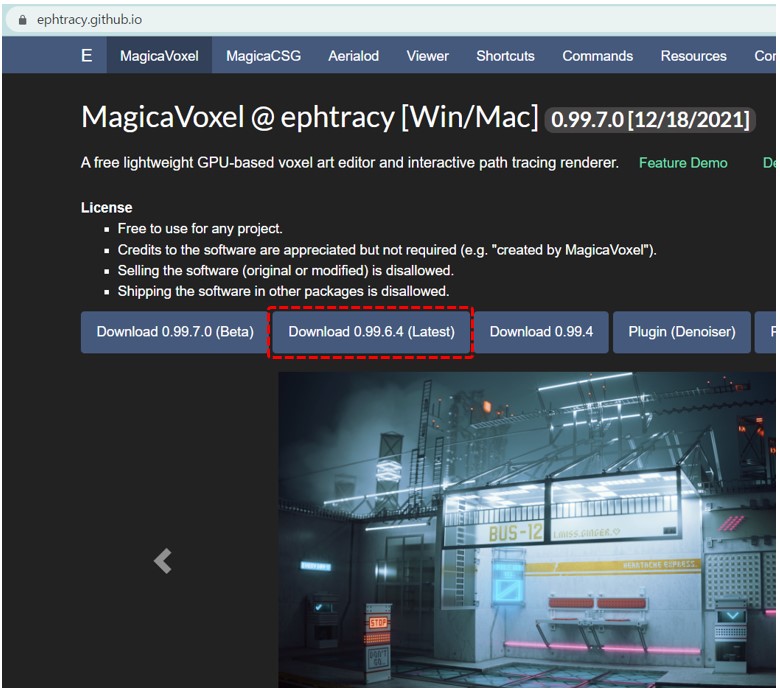Viewport: 780px width, 691px height.
Task: Click the lock icon in address bar
Action: 22,20
